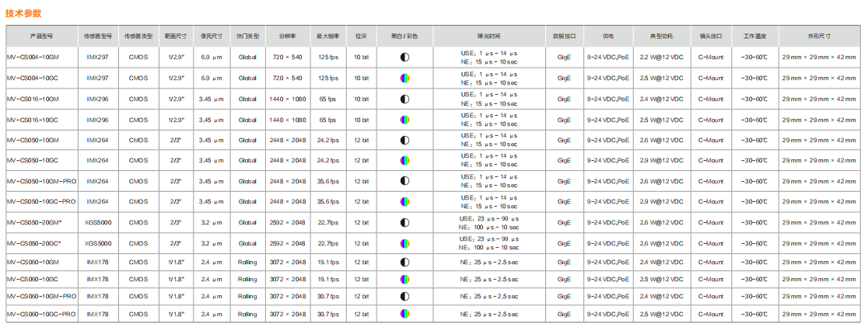Click the monochrome icon for MV-CS060-10GM
The width and height of the screenshot is (868, 327).
(x=404, y=263)
